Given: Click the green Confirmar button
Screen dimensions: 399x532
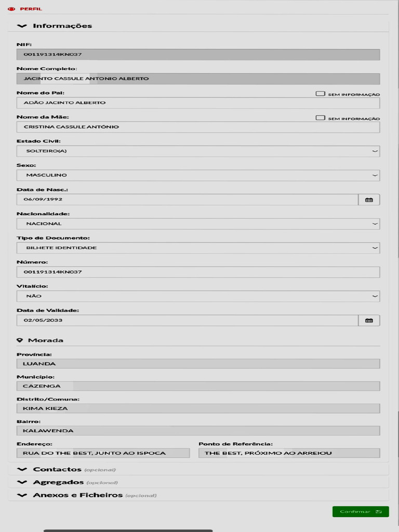Looking at the screenshot, I should point(361,512).
